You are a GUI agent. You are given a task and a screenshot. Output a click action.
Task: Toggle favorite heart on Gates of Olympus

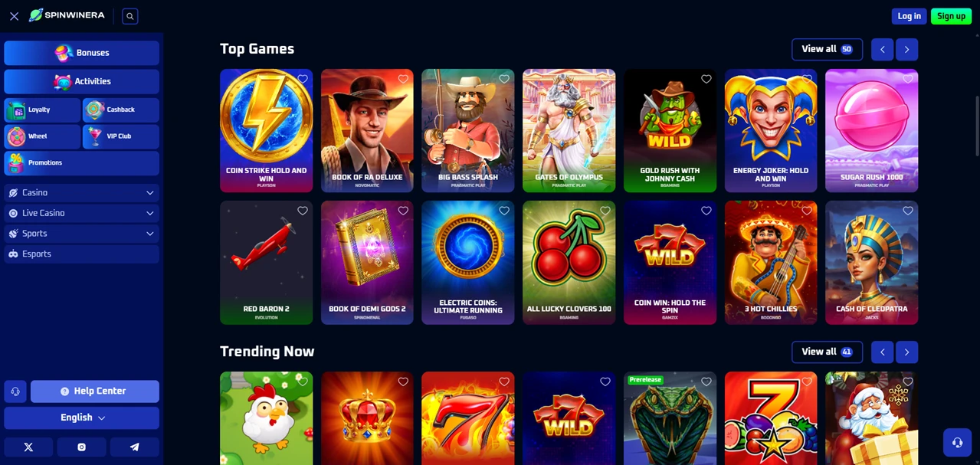tap(605, 79)
